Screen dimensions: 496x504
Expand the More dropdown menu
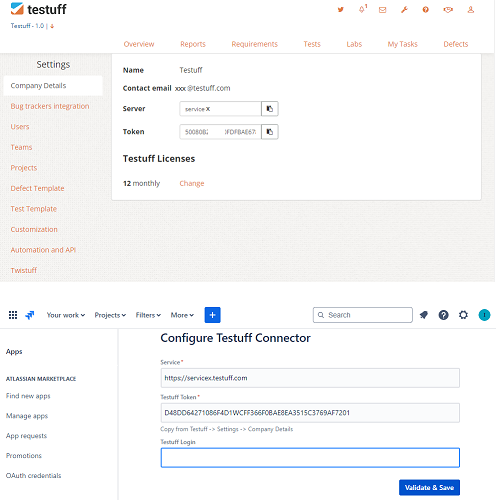182,315
